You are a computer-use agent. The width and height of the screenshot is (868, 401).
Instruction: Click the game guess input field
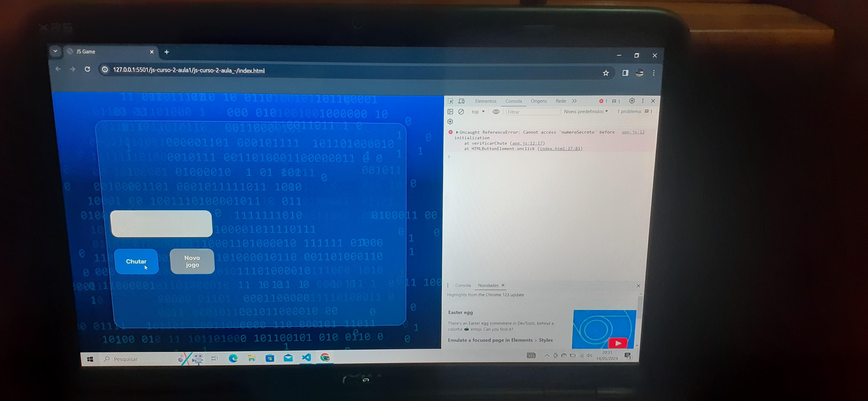[x=160, y=223]
